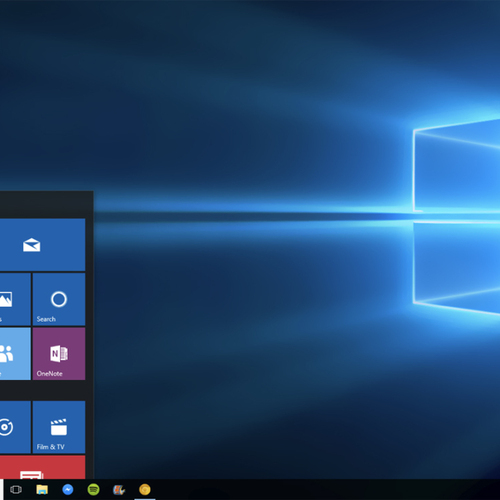The height and width of the screenshot is (500, 500).
Task: Open the Groove Music tile
Action: (x=15, y=427)
